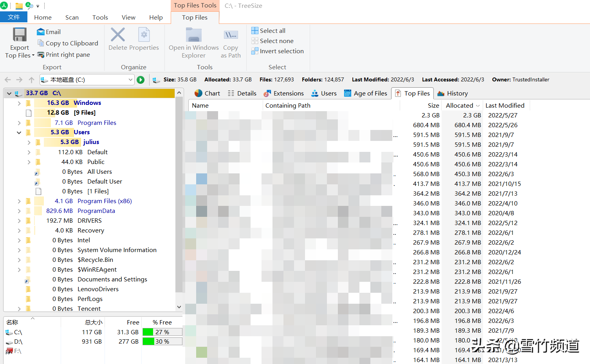Click the navigate back arrow

tap(7, 79)
